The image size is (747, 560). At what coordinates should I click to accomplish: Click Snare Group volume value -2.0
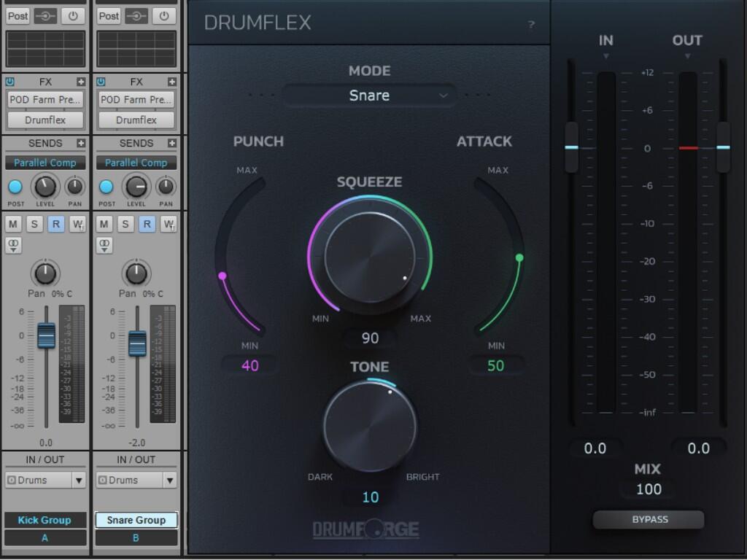click(x=136, y=443)
